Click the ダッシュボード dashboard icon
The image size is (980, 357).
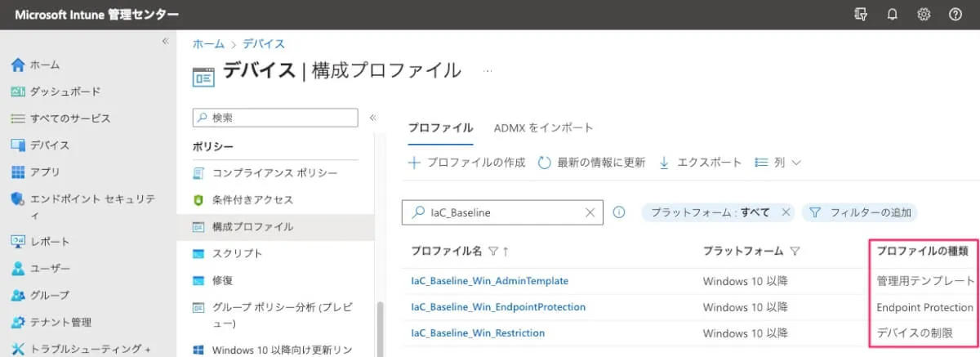click(x=18, y=91)
